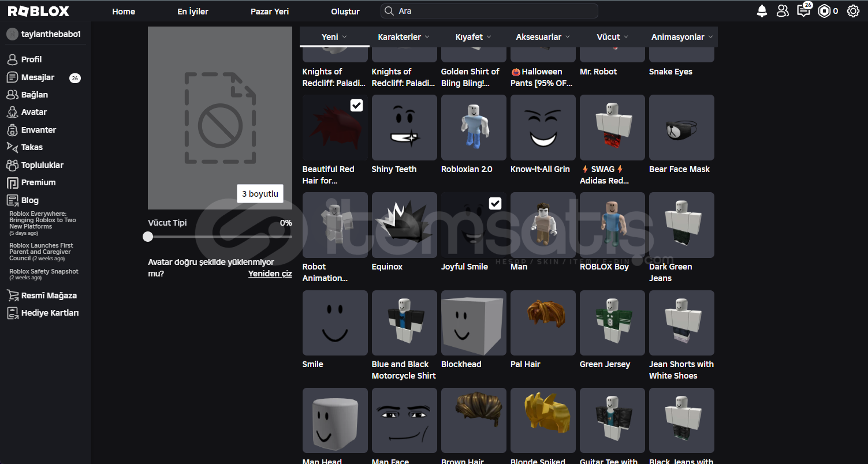Open the Roblox Everywhere blog post
868x464 pixels.
click(43, 223)
